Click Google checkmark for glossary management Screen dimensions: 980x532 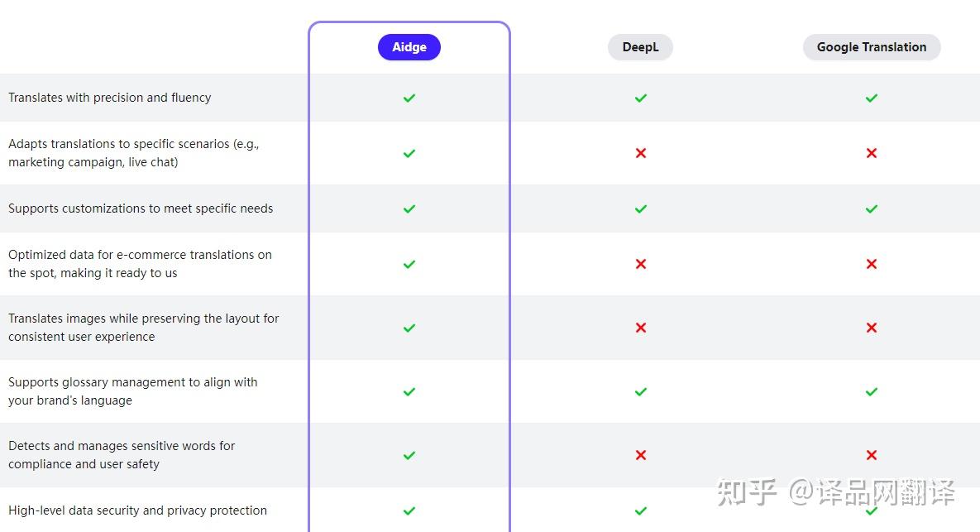click(871, 391)
